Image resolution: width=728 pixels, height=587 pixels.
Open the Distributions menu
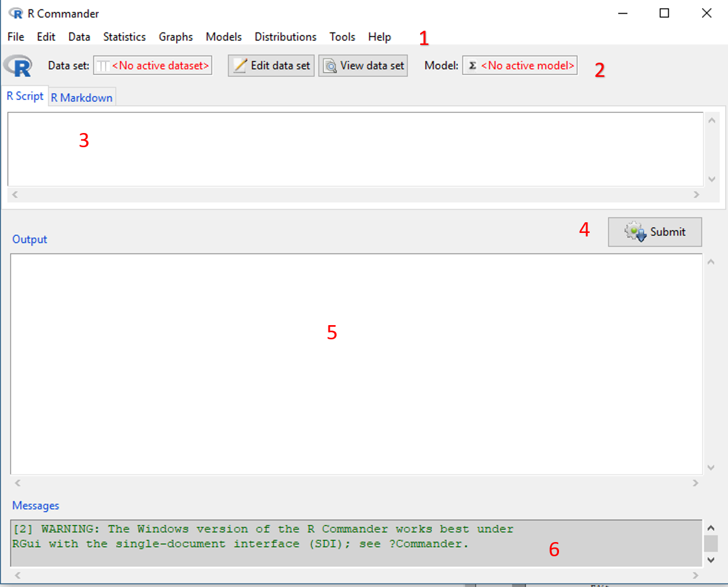pyautogui.click(x=285, y=37)
